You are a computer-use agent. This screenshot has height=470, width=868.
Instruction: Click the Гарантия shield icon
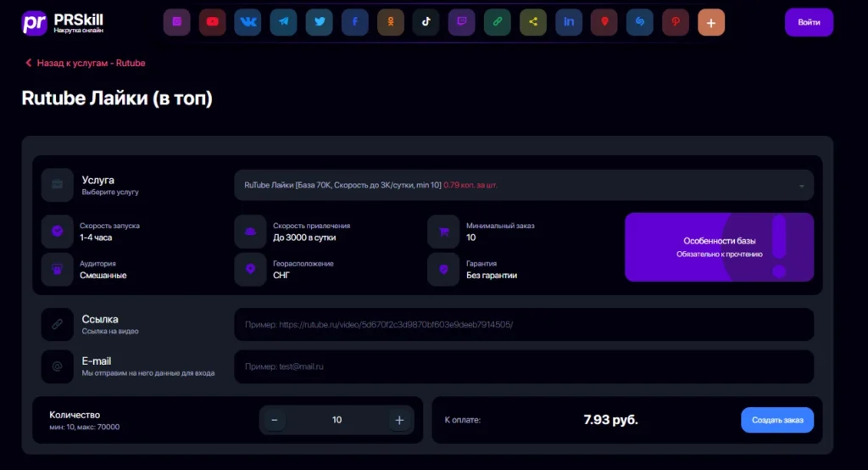click(x=443, y=270)
